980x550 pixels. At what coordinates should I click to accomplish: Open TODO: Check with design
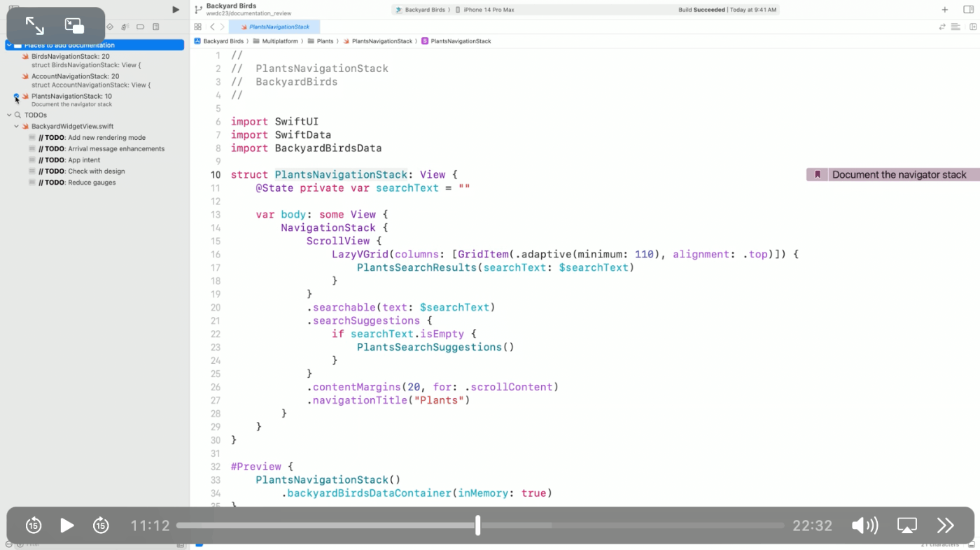point(81,171)
